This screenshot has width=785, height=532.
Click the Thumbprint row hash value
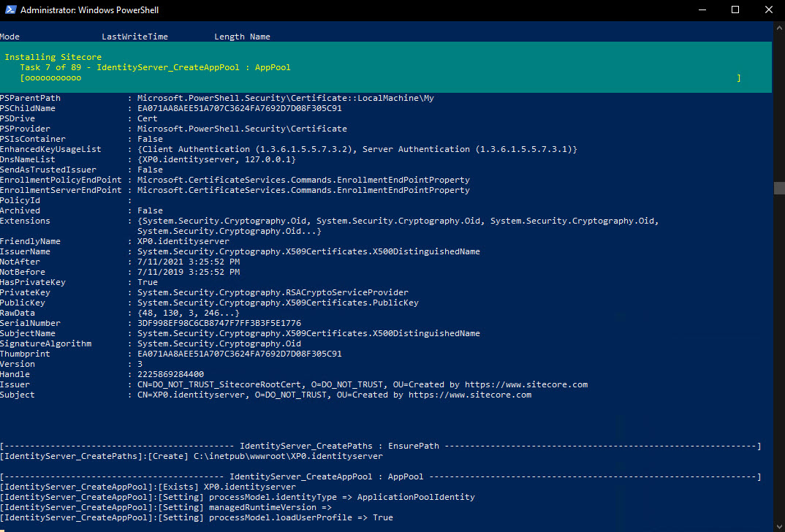click(x=240, y=354)
